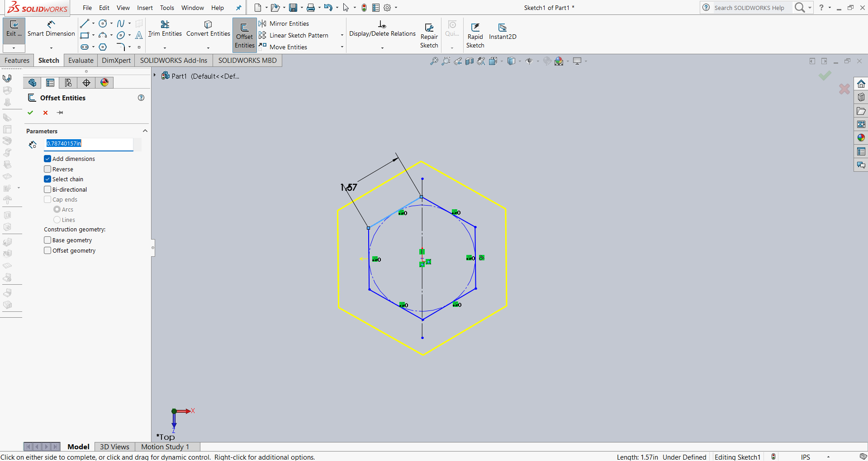Cancel offset with red X in PropertyManager
This screenshot has height=461, width=868.
(45, 113)
